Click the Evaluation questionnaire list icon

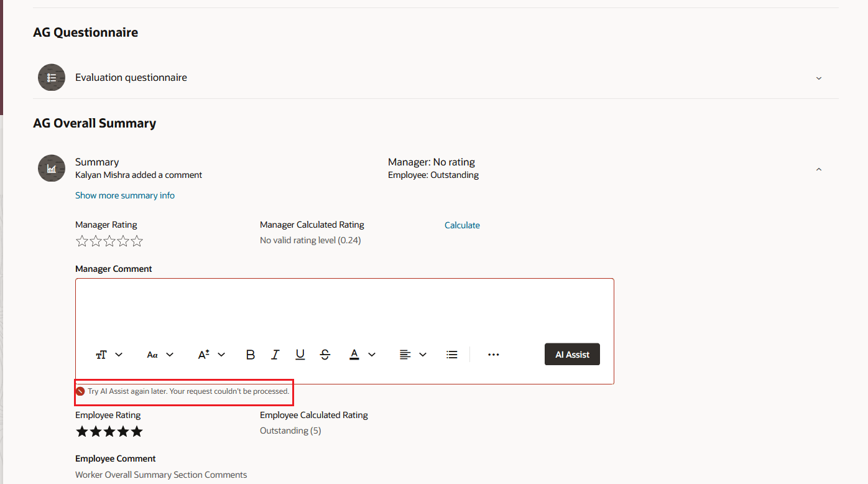click(52, 77)
